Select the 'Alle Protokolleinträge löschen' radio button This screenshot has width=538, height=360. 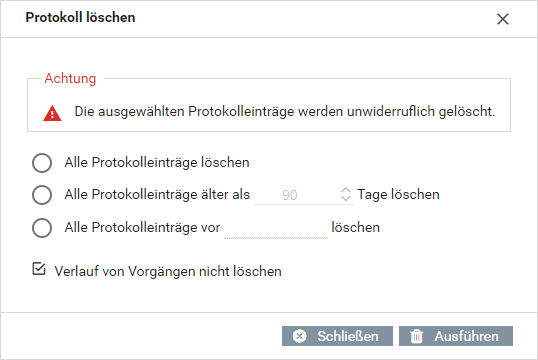42,163
